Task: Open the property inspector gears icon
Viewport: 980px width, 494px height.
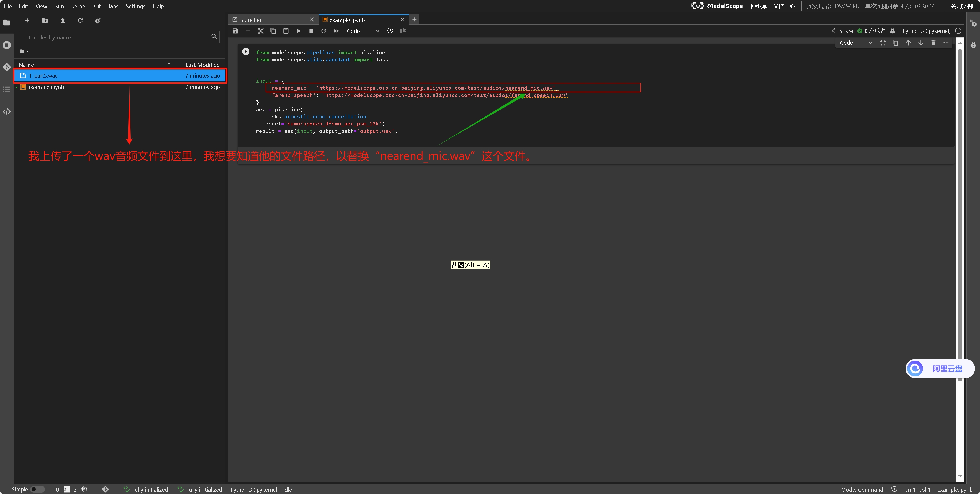Action: click(x=973, y=23)
